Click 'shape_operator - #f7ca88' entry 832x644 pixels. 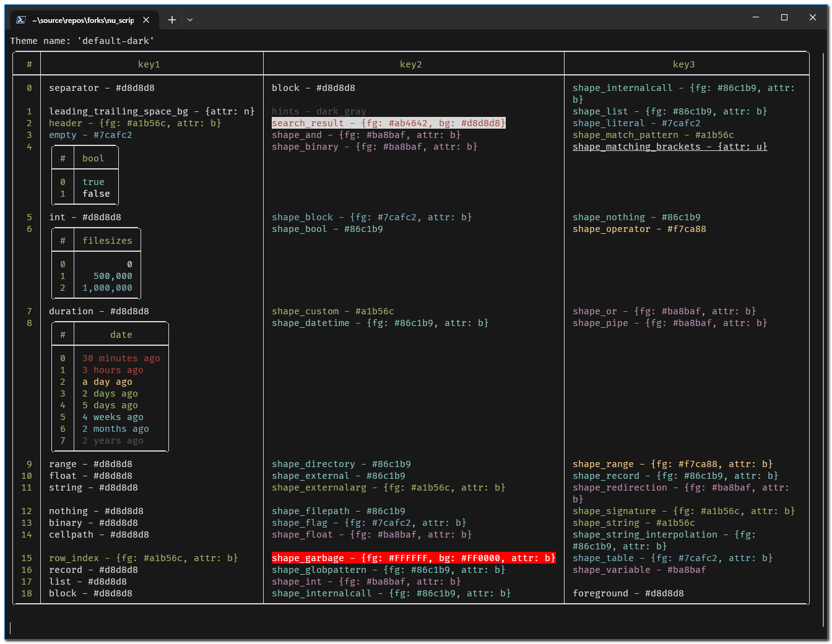pyautogui.click(x=639, y=229)
